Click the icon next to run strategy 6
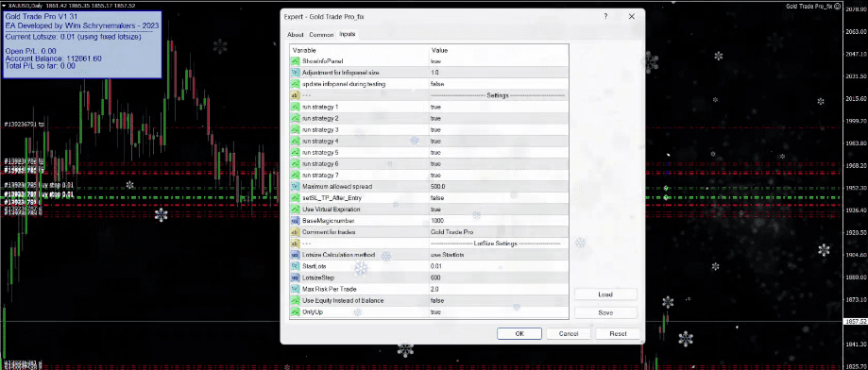868x370 pixels. (x=296, y=163)
